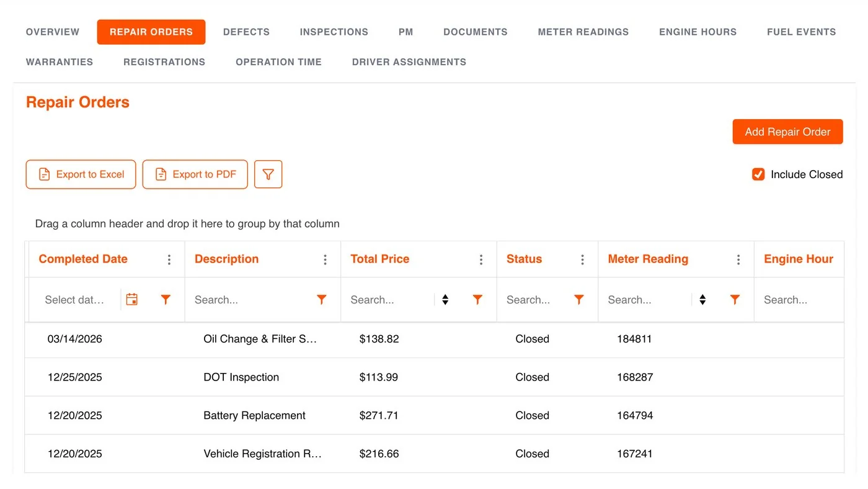The height and width of the screenshot is (489, 868).
Task: Open the Meter Readings tab
Action: coord(583,32)
